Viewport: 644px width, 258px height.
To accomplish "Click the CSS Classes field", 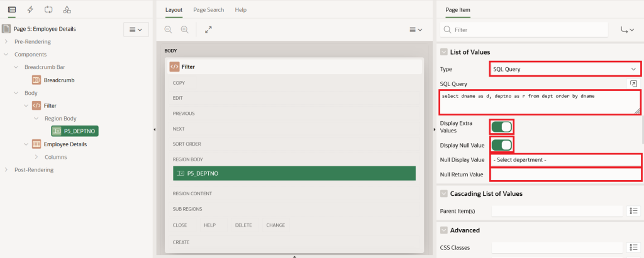I will click(557, 247).
